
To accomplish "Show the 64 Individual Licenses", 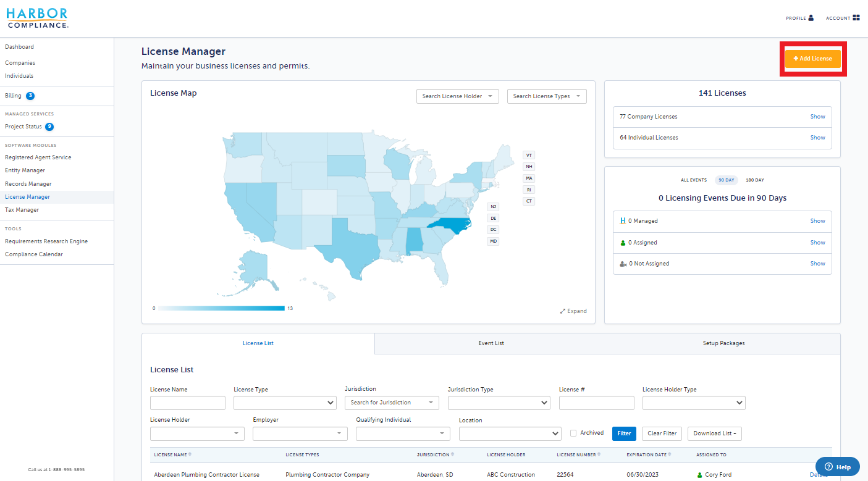I will pyautogui.click(x=818, y=138).
